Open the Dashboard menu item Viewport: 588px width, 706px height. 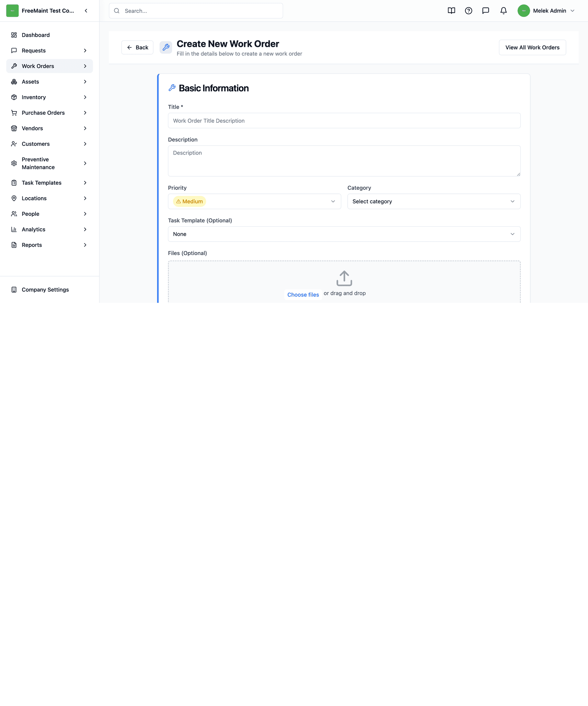click(49, 35)
